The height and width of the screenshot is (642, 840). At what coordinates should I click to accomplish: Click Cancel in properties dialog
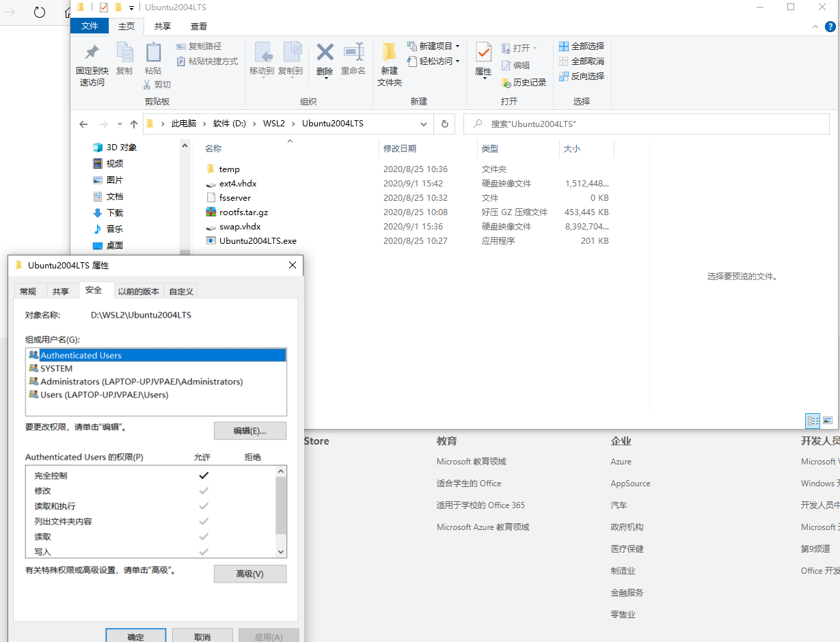(202, 636)
